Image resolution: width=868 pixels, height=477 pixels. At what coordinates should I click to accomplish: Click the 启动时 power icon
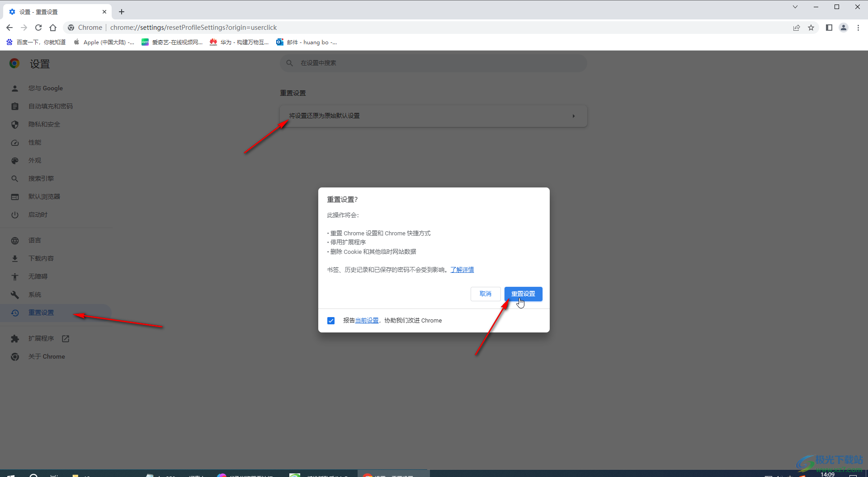(15, 215)
